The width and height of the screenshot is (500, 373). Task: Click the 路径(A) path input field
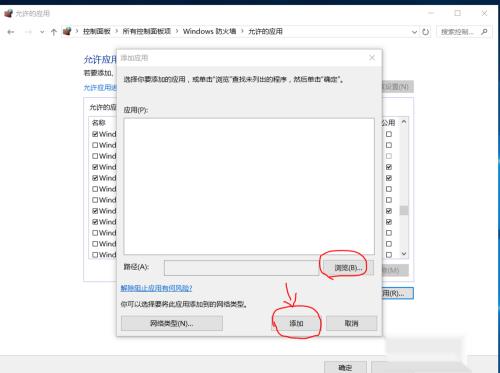click(241, 268)
